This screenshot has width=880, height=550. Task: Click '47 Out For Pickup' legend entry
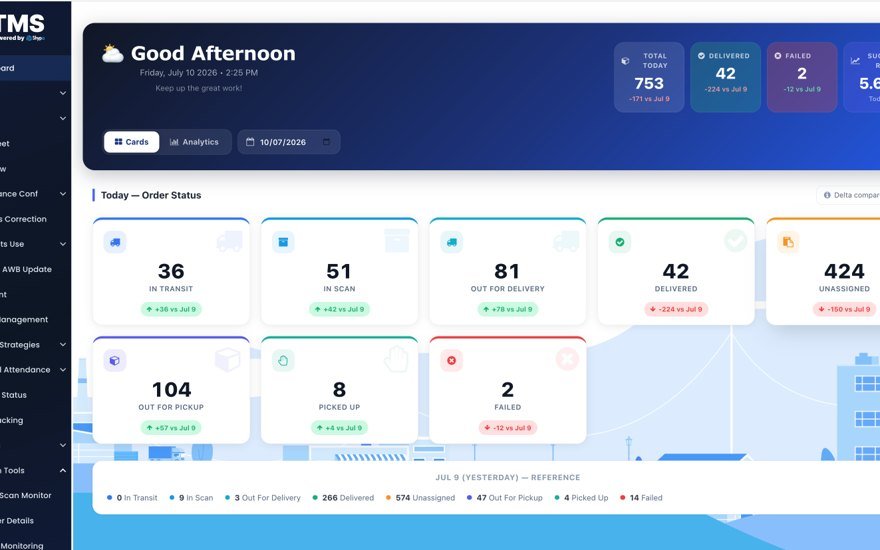(505, 498)
